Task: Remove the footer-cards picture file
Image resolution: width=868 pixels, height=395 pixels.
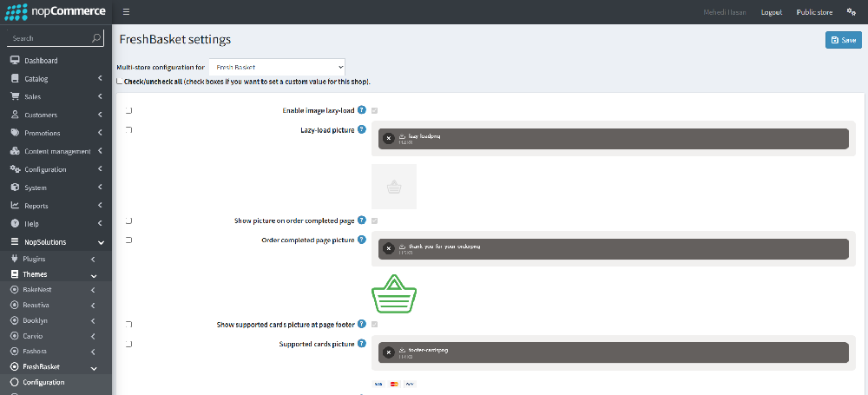Action: (388, 352)
